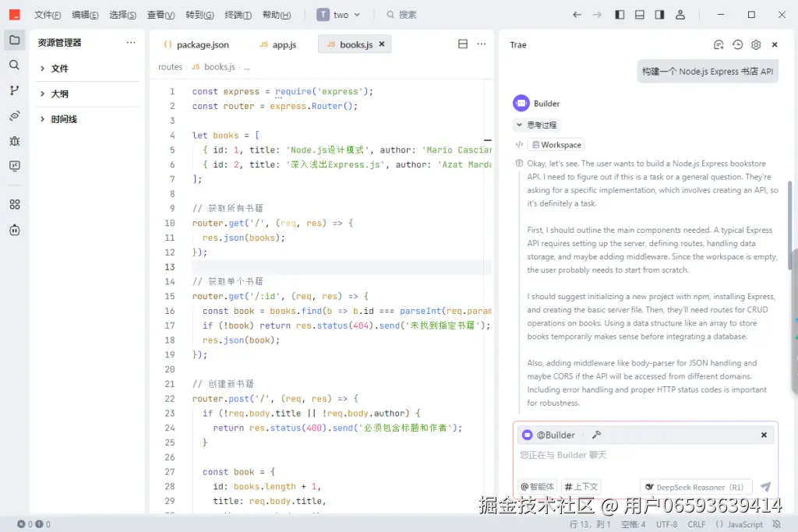The height and width of the screenshot is (532, 798).
Task: Open the 查看(V) menu
Action: click(161, 15)
